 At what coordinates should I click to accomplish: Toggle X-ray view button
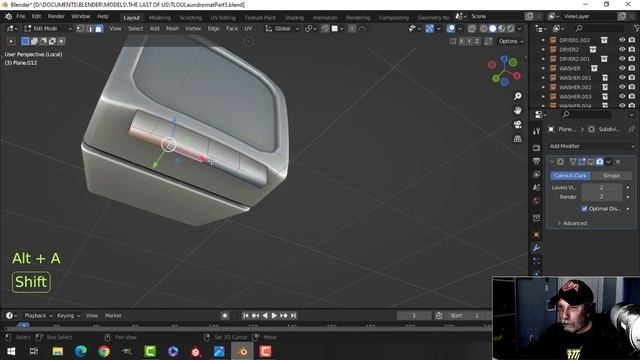[x=471, y=29]
